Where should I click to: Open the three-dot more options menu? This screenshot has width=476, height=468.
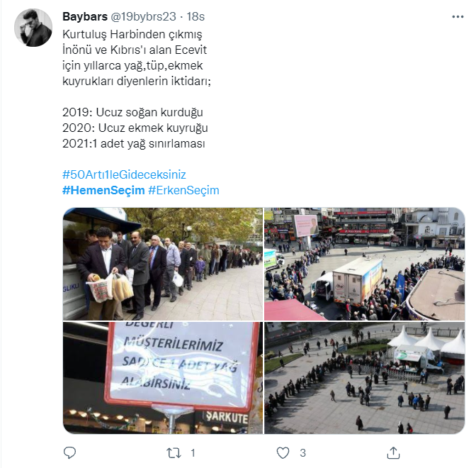pos(458,17)
